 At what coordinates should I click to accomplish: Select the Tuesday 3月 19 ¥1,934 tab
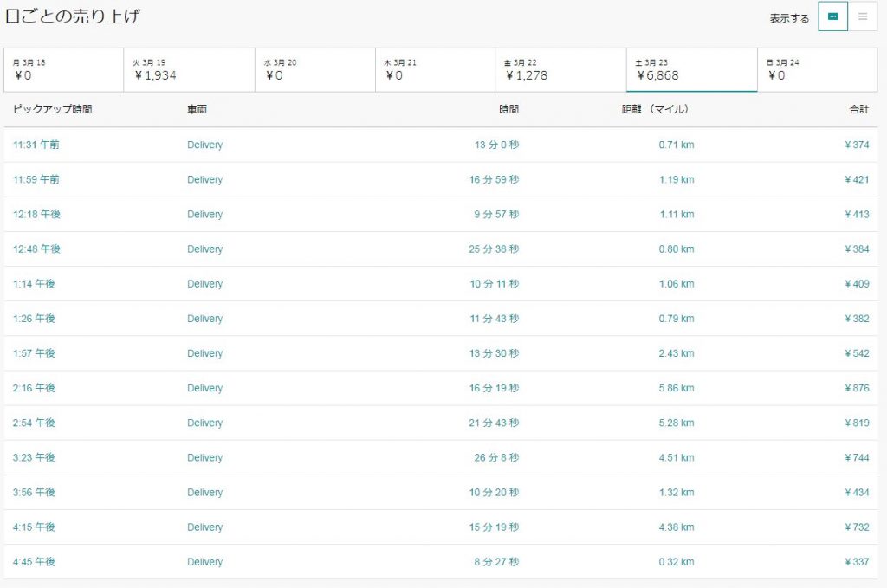point(190,69)
